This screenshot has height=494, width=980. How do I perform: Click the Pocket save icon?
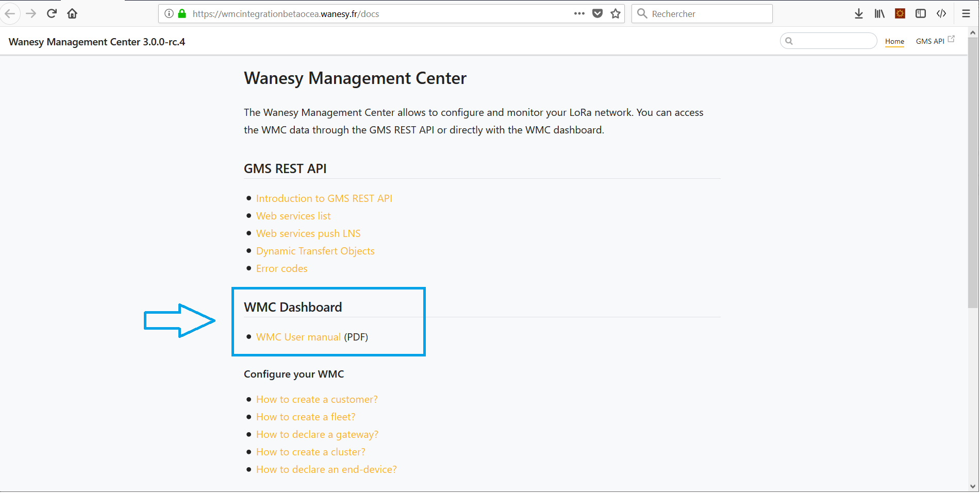tap(597, 13)
